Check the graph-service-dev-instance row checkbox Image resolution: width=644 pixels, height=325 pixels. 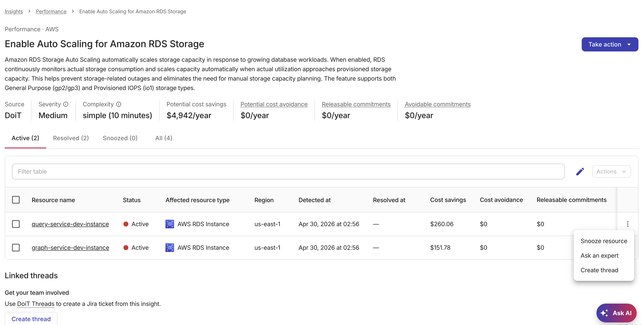click(x=16, y=248)
